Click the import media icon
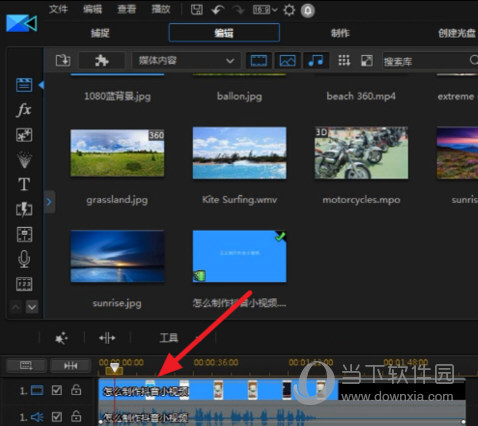This screenshot has width=478, height=426. coord(63,60)
